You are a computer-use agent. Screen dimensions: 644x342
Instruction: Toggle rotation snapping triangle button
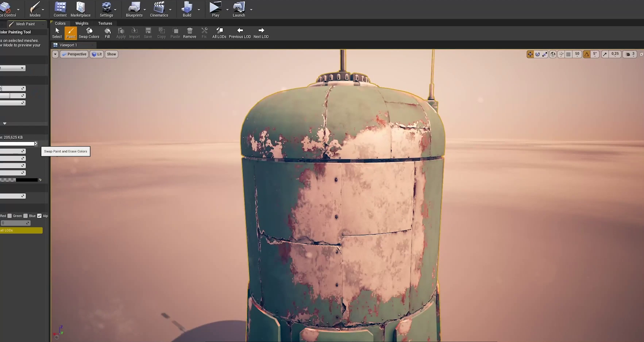click(587, 54)
